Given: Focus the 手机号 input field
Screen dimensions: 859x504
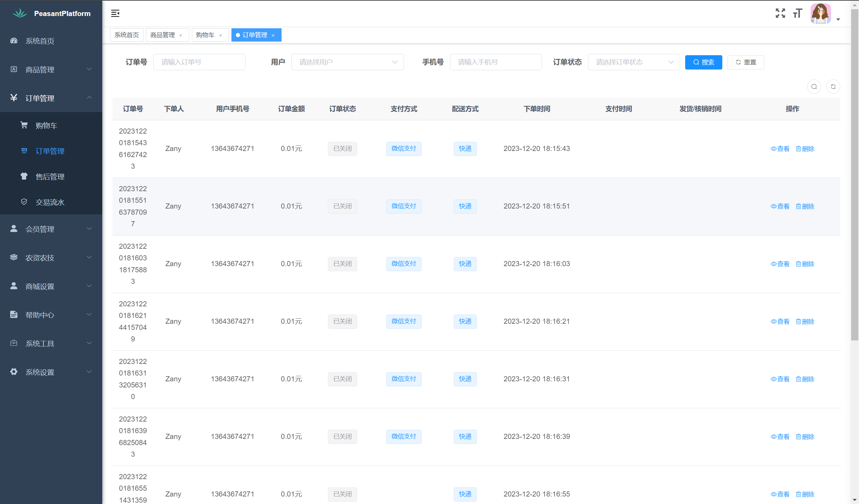Looking at the screenshot, I should pos(496,62).
